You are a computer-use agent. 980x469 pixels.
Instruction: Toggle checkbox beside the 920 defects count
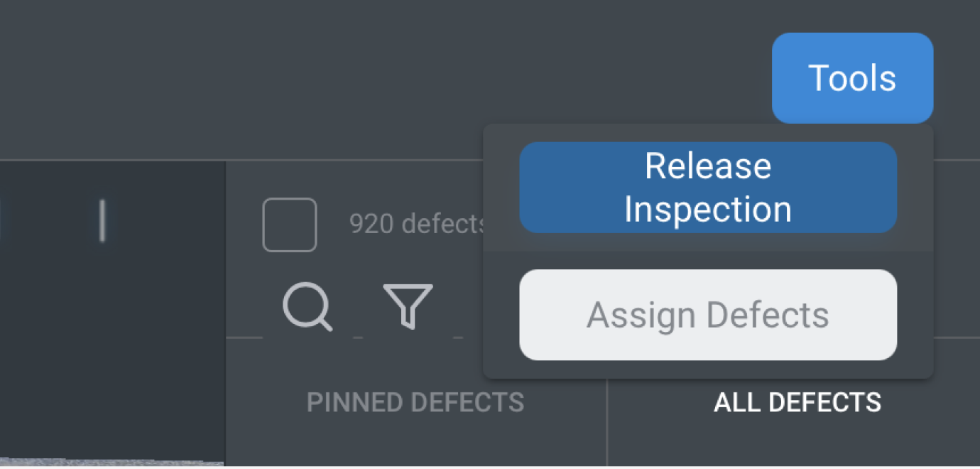290,225
